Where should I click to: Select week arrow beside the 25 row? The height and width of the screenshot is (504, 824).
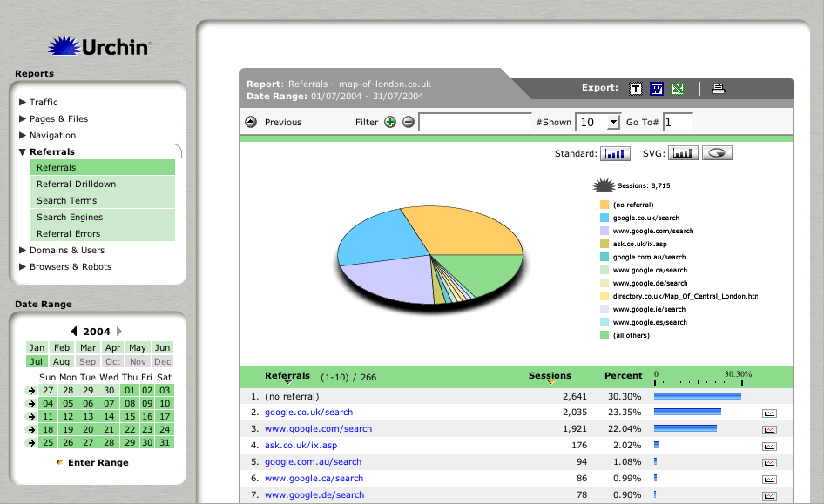coord(31,442)
